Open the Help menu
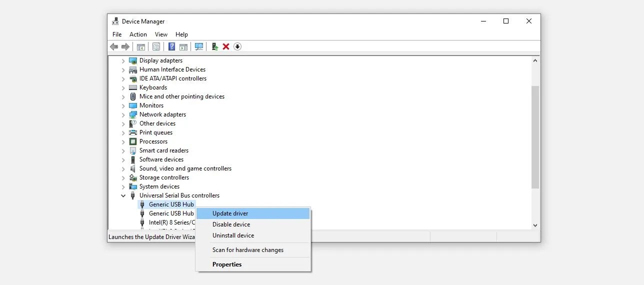 (x=181, y=34)
